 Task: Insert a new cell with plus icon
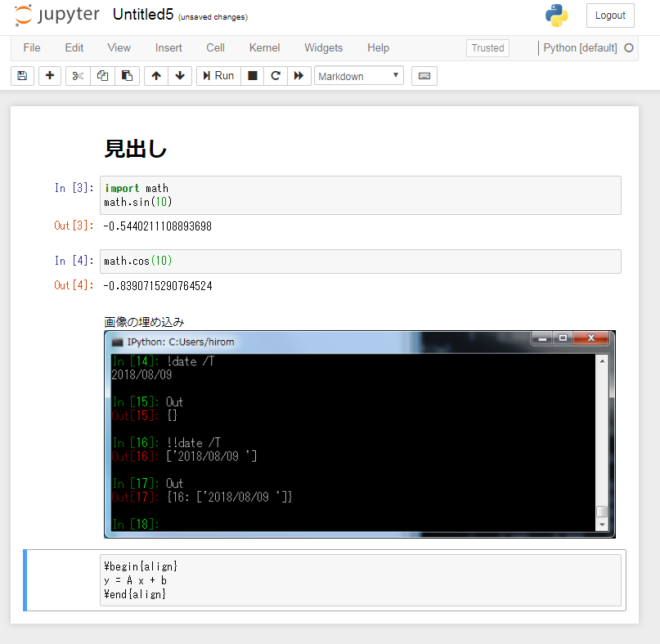[50, 76]
